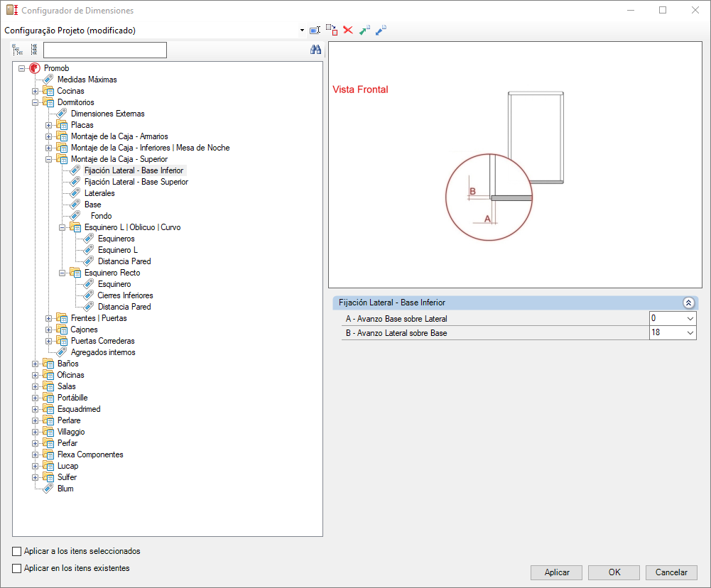Click the green arrow import icon

[364, 30]
